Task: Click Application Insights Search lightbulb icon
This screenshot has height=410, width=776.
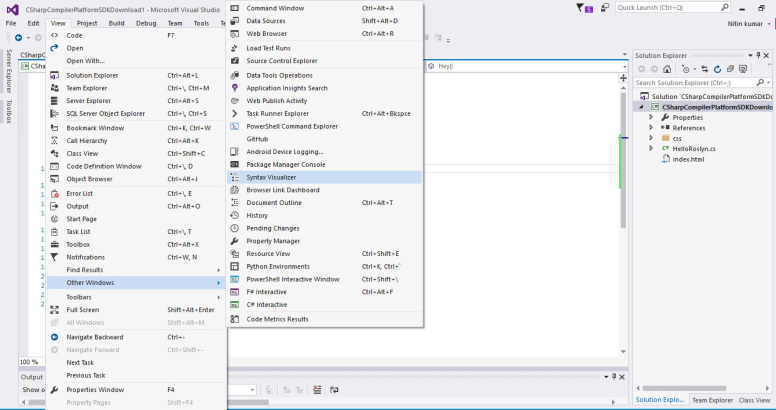Action: pyautogui.click(x=235, y=88)
